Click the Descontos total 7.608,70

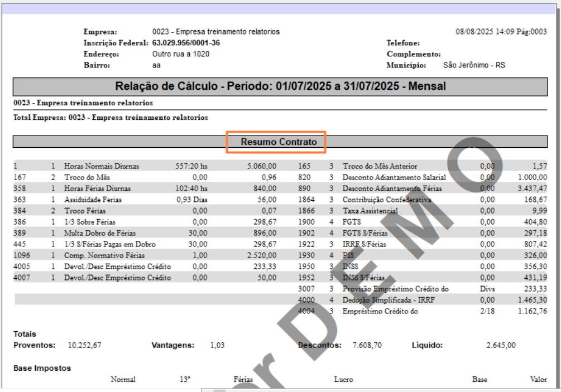[367, 345]
